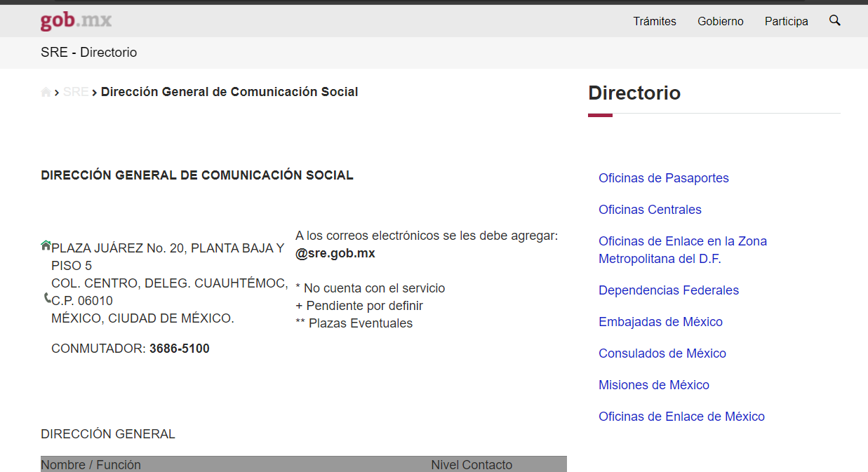Click the Dirección General de Comunicación Social breadcrumb
868x472 pixels.
229,91
